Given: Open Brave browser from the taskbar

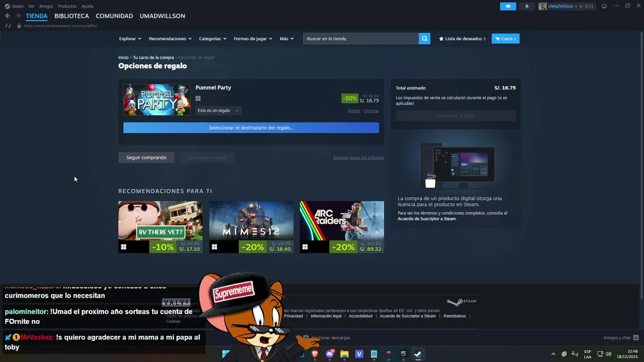Looking at the screenshot, I should (315, 354).
